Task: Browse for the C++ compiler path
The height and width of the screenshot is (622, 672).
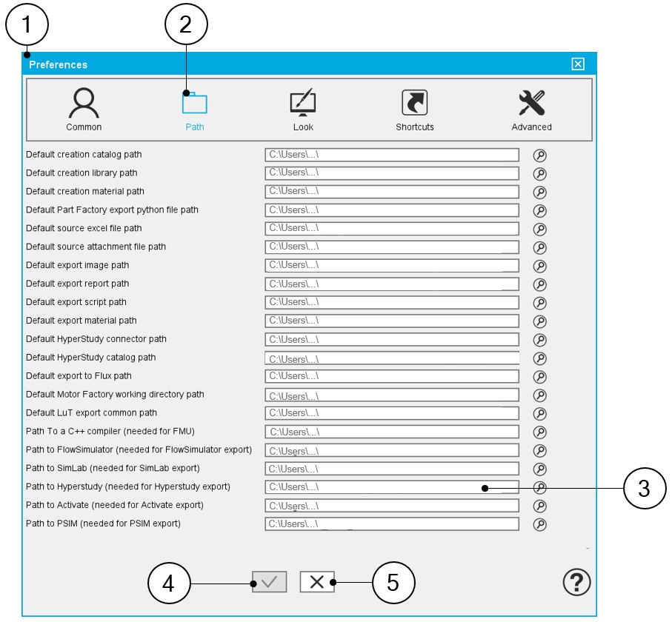Action: coord(539,432)
